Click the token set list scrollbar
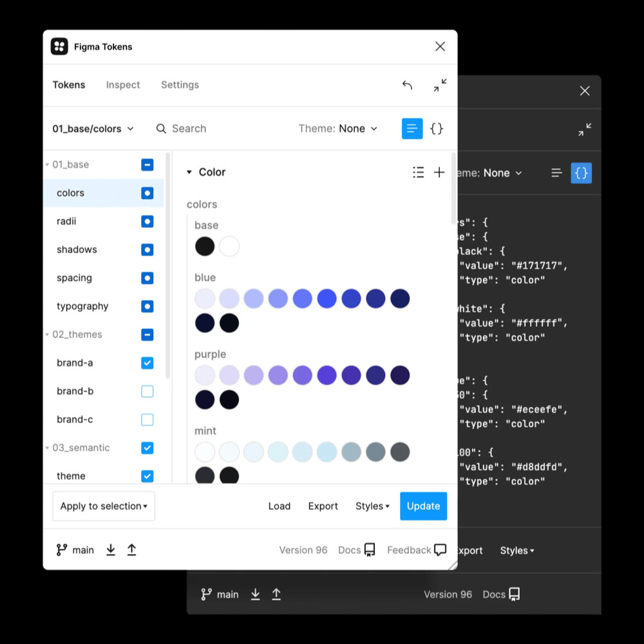 click(x=167, y=266)
